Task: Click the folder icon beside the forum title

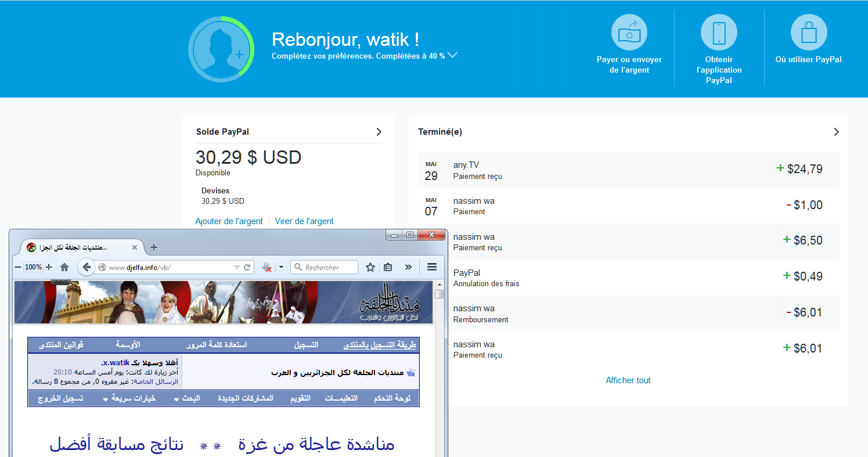Action: (411, 372)
